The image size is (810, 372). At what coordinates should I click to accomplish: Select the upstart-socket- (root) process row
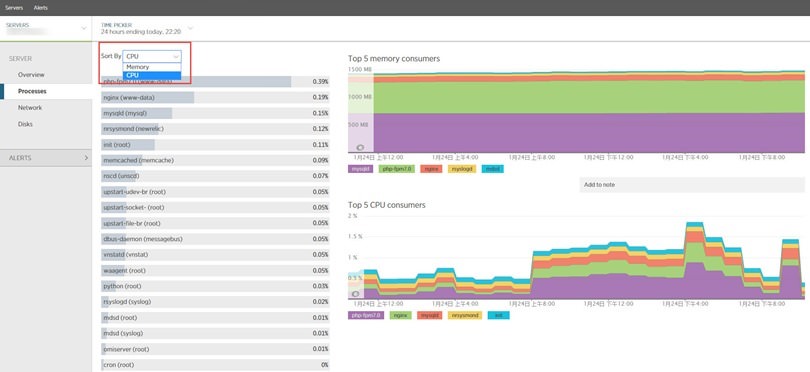point(215,208)
